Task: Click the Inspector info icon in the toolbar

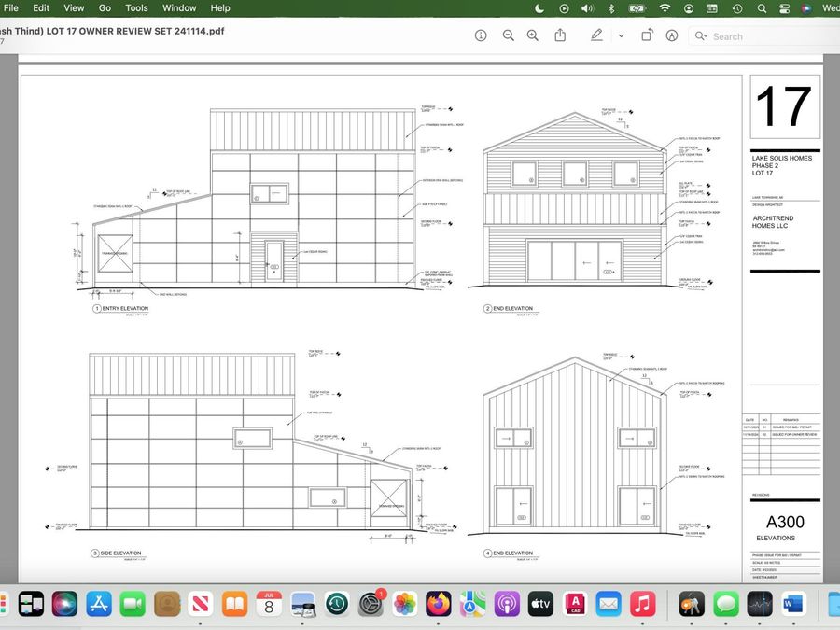Action: [x=481, y=35]
